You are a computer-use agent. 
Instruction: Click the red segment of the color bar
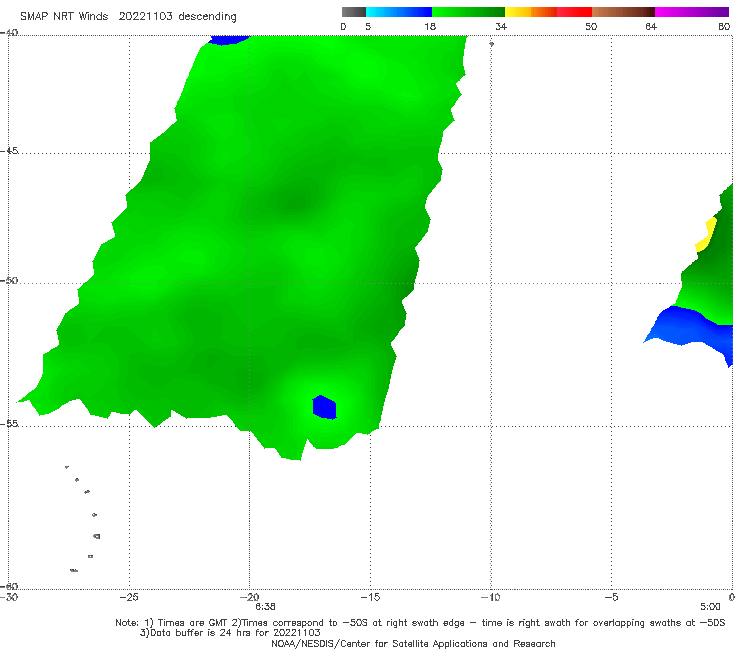coord(575,12)
